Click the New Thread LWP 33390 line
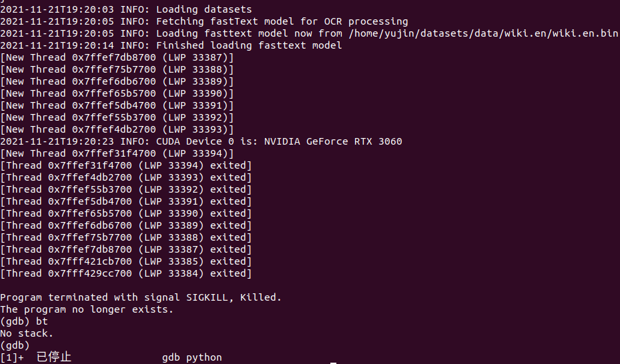The width and height of the screenshot is (620, 364). [x=117, y=93]
